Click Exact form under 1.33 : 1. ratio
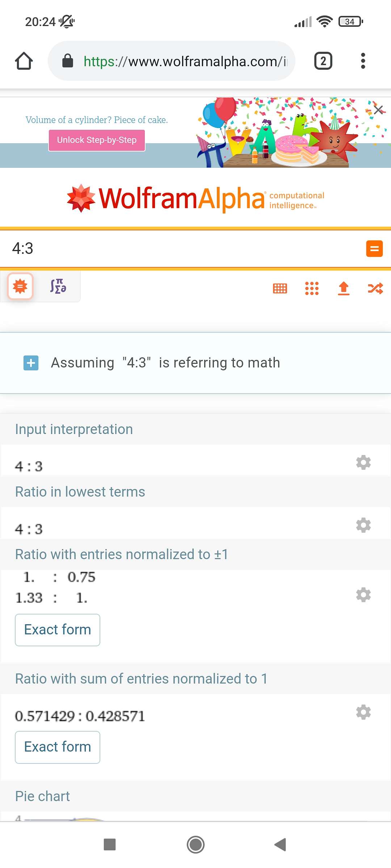The width and height of the screenshot is (391, 868). 58,630
